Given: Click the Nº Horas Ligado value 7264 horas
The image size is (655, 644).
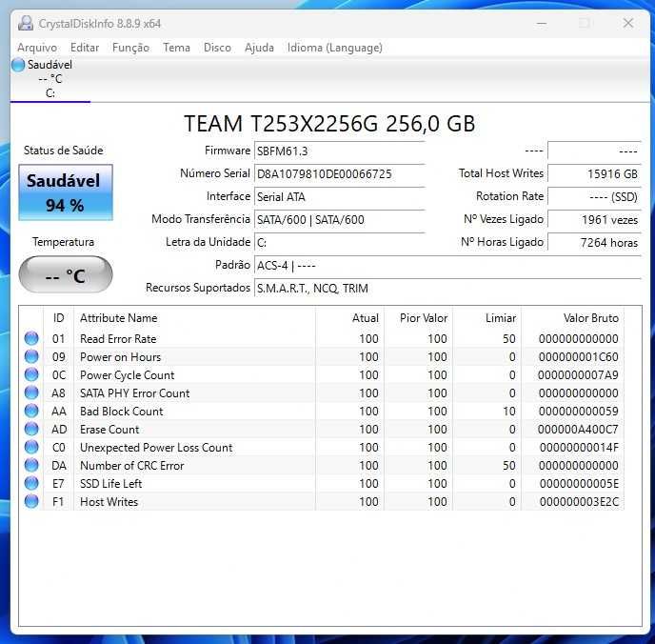Looking at the screenshot, I should point(594,242).
